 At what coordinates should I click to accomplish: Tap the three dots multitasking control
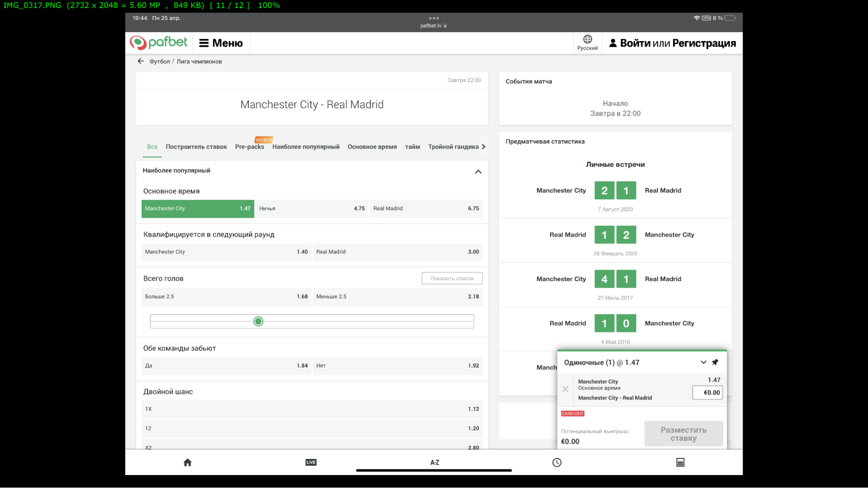click(x=434, y=18)
